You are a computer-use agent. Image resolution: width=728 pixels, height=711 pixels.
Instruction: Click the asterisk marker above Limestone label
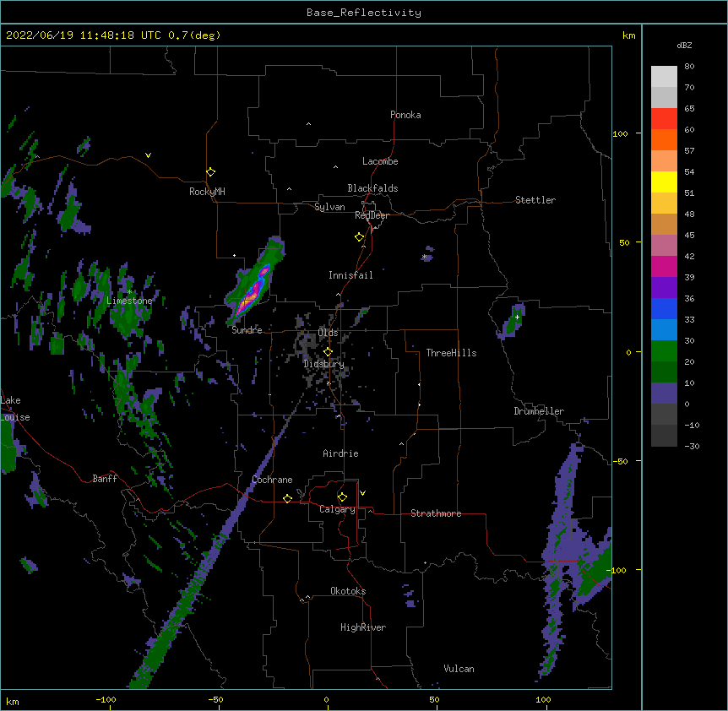[129, 292]
